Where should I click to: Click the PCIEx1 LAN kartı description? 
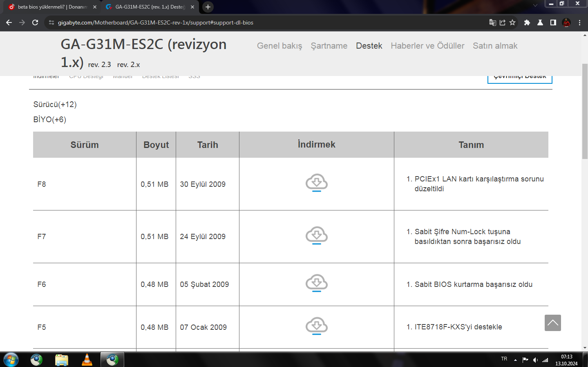point(479,184)
